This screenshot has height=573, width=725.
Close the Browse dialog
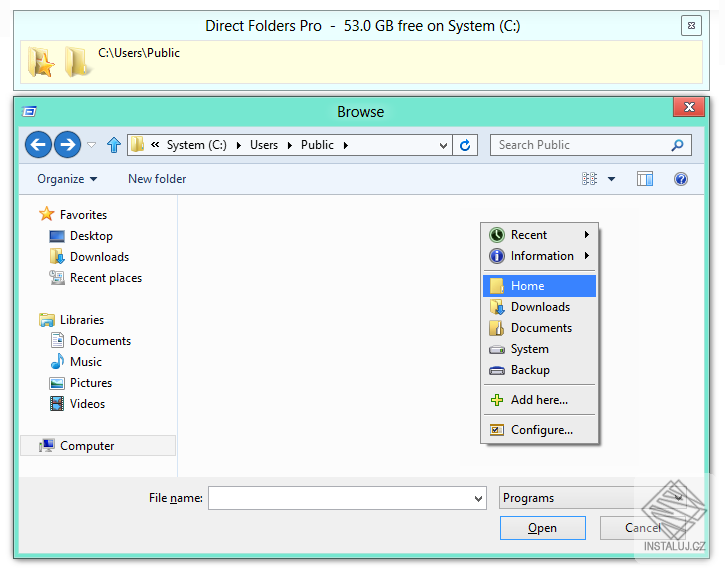pyautogui.click(x=689, y=107)
